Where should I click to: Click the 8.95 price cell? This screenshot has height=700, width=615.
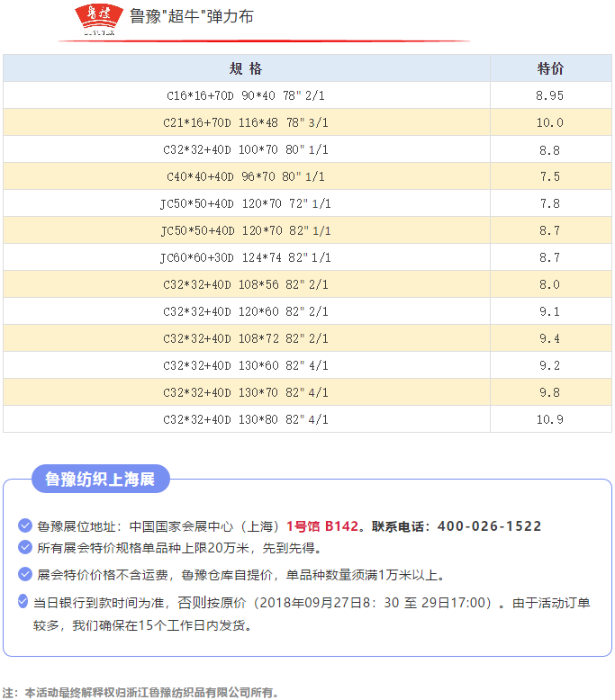coord(550,95)
